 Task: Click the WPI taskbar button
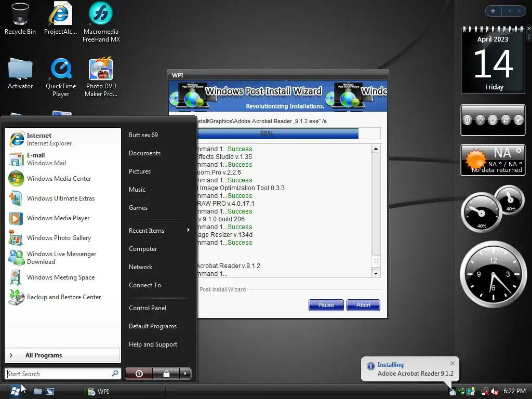[125, 391]
